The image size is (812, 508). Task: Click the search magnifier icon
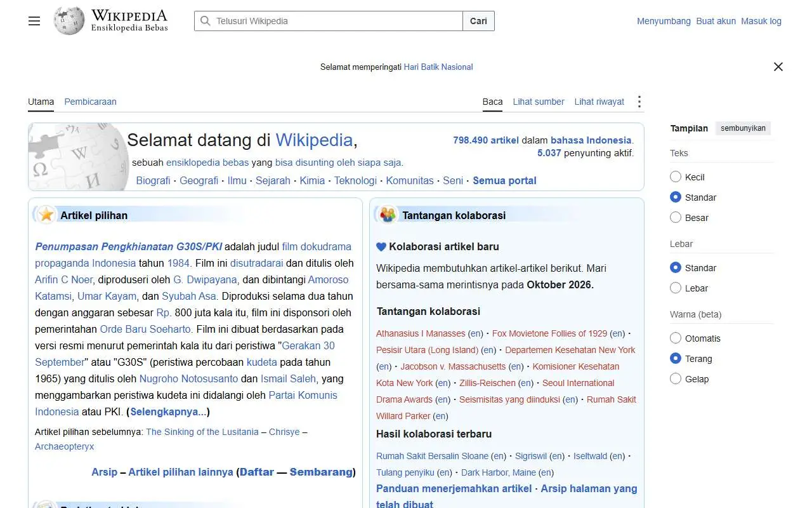point(205,21)
